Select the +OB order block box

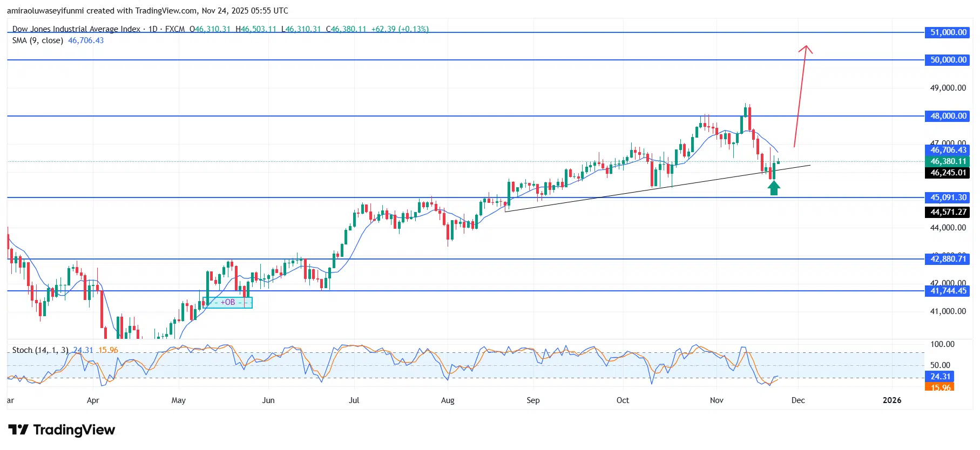(228, 302)
